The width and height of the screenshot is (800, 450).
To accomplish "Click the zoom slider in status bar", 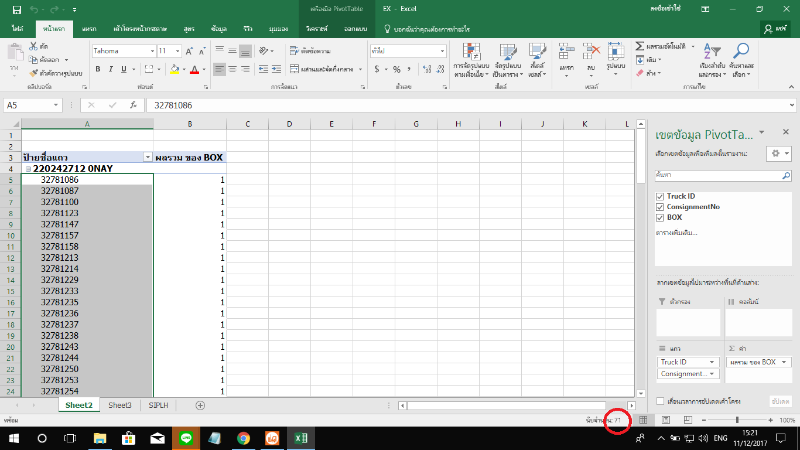I will (737, 420).
